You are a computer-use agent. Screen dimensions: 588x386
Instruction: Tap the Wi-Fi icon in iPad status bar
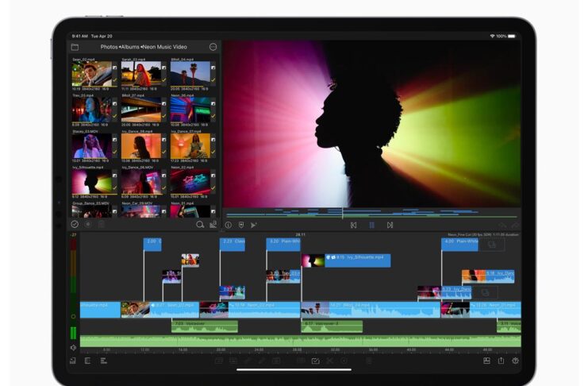tap(492, 36)
